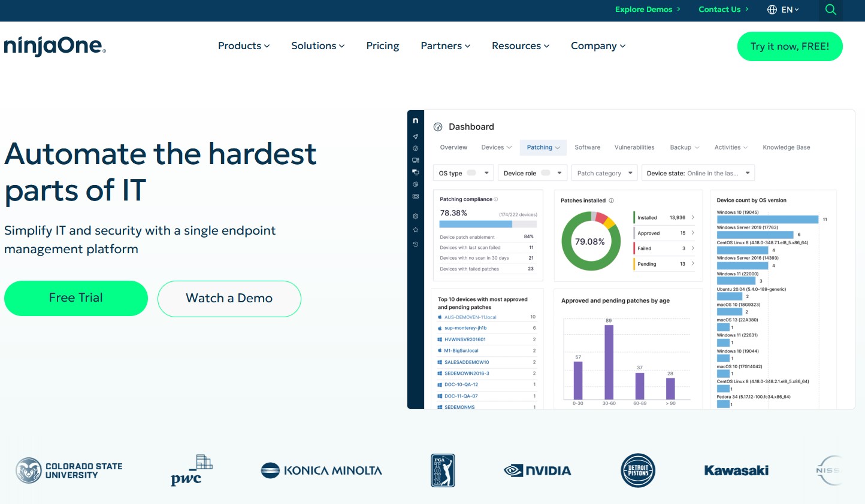This screenshot has width=865, height=504.
Task: Toggle the Device role pill switch
Action: 545,173
